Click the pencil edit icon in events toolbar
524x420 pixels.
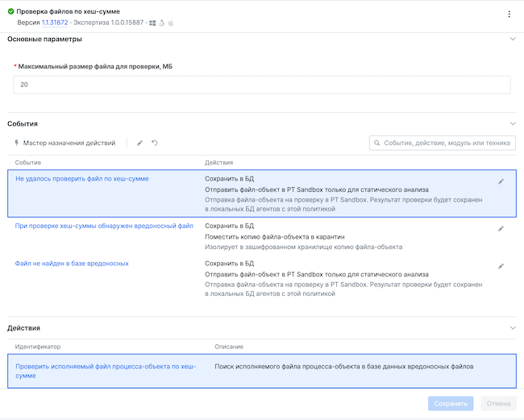click(x=139, y=143)
